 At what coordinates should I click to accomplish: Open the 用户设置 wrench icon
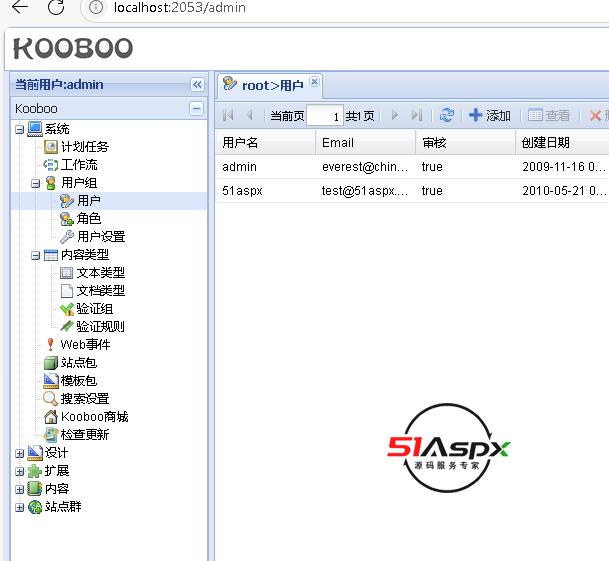[66, 237]
